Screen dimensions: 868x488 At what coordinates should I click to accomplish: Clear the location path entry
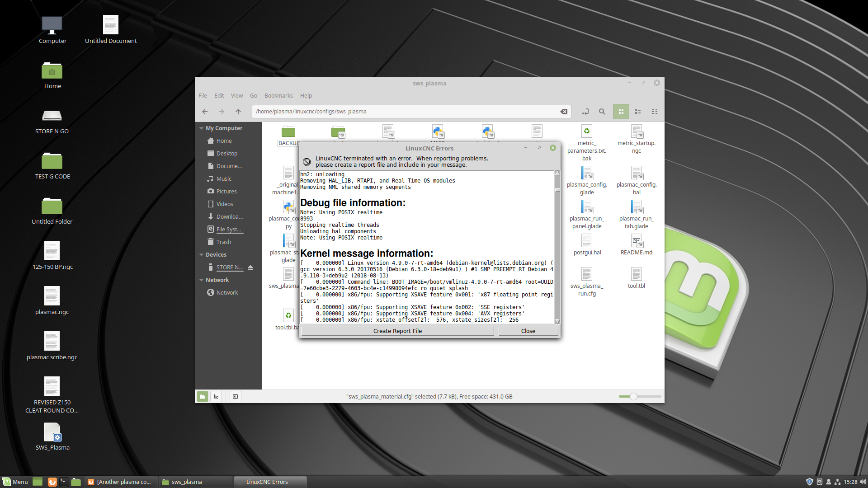(564, 112)
